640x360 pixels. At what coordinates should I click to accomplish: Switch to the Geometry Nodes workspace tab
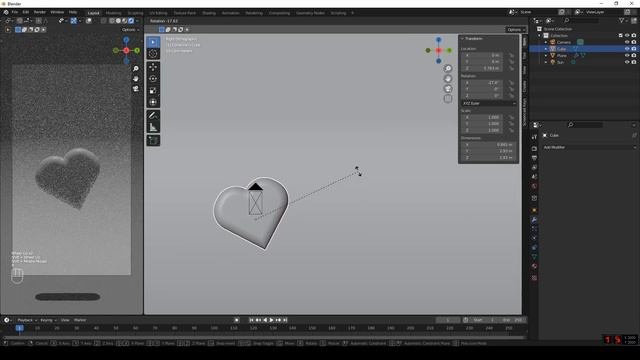click(310, 13)
